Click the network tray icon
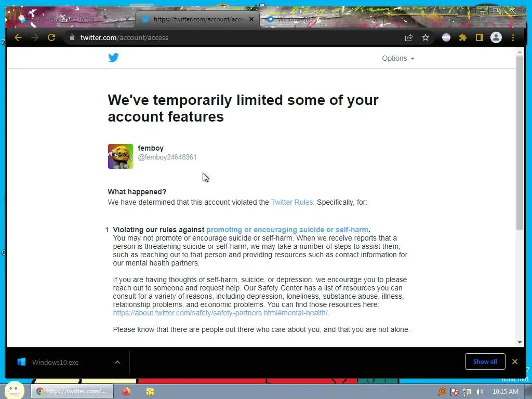The image size is (532, 399). tap(467, 392)
